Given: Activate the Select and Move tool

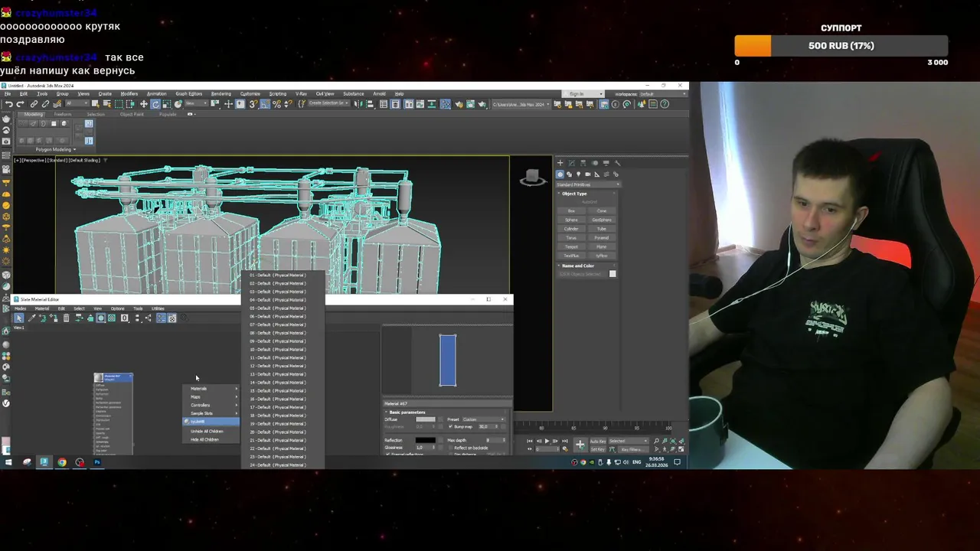Looking at the screenshot, I should (144, 104).
